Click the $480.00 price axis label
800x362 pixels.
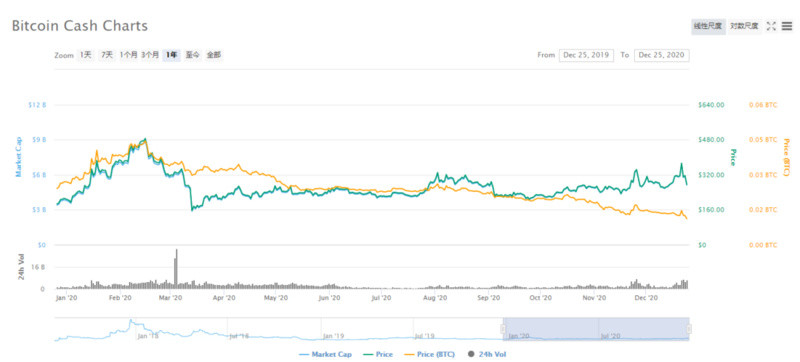pos(711,139)
